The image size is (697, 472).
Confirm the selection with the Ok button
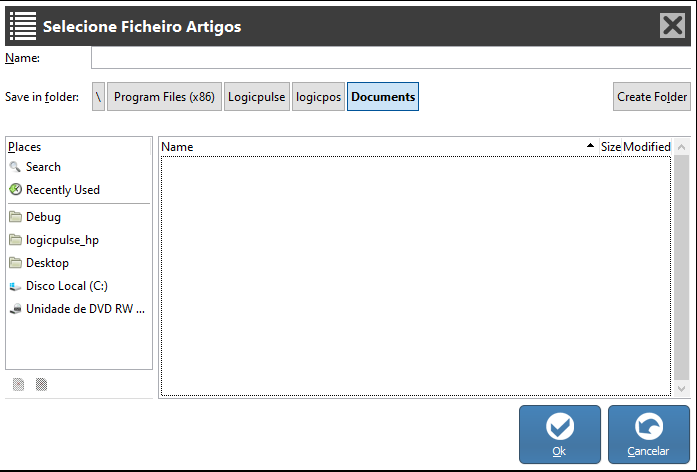click(559, 434)
